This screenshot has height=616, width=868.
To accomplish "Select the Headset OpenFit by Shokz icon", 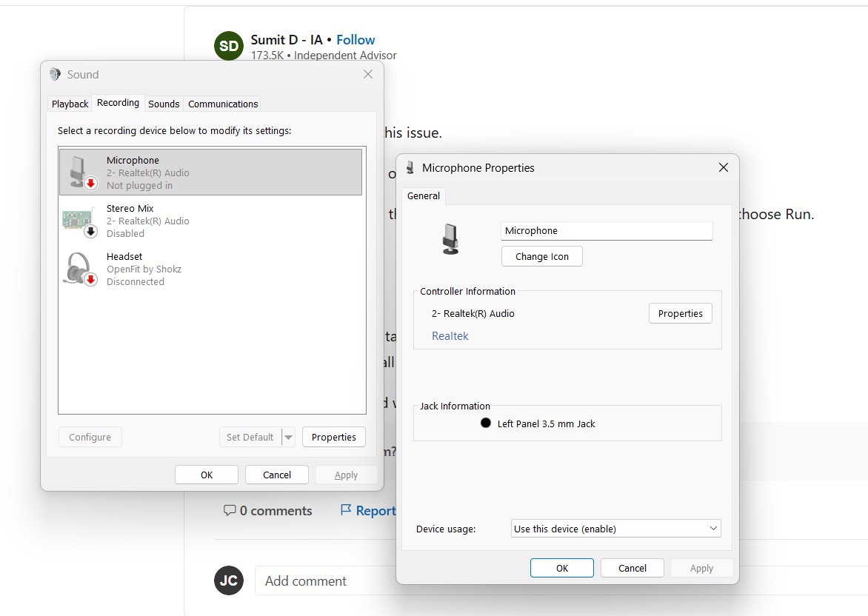I will click(x=81, y=269).
